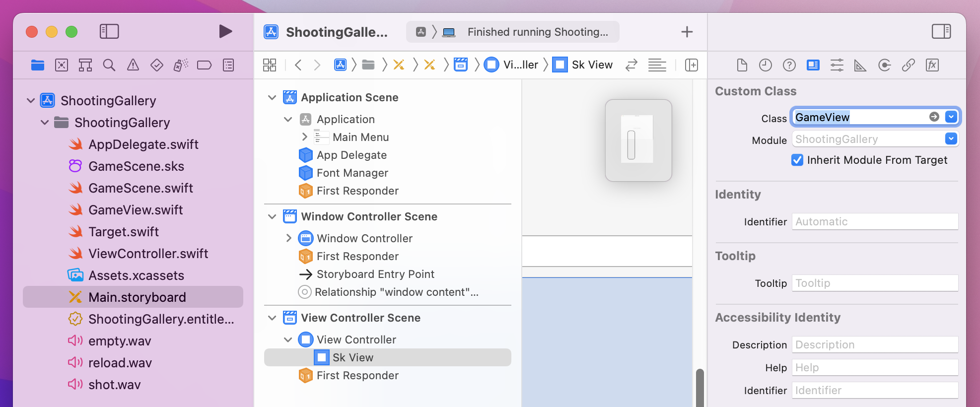
Task: Show the Size inspector ruler icon
Action: (860, 65)
